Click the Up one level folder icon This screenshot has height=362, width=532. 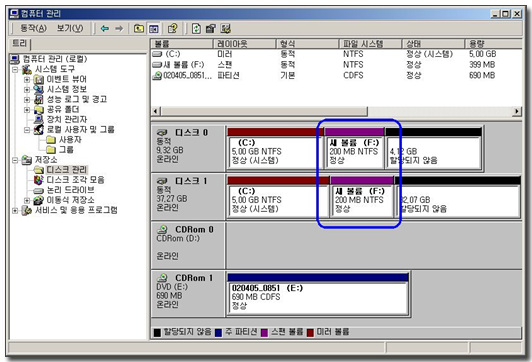click(138, 28)
